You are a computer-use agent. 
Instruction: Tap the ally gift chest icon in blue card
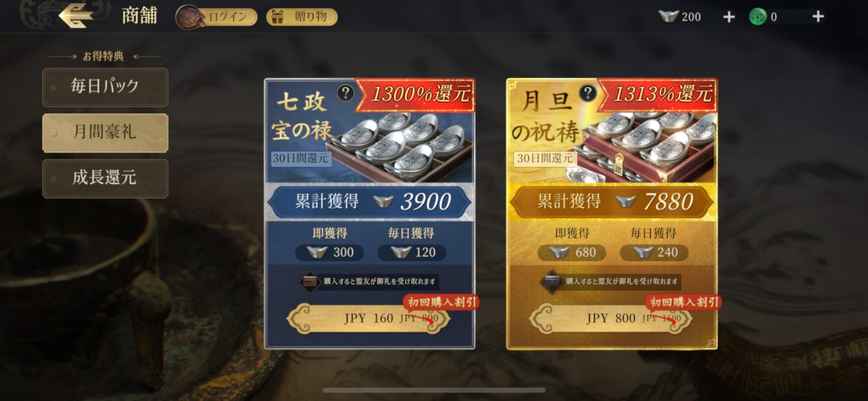tap(310, 281)
